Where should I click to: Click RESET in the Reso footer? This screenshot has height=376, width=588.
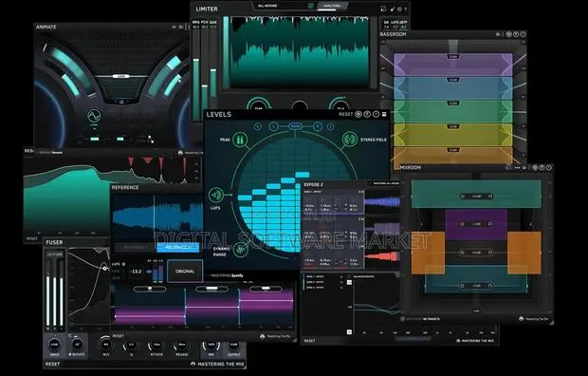point(32,238)
